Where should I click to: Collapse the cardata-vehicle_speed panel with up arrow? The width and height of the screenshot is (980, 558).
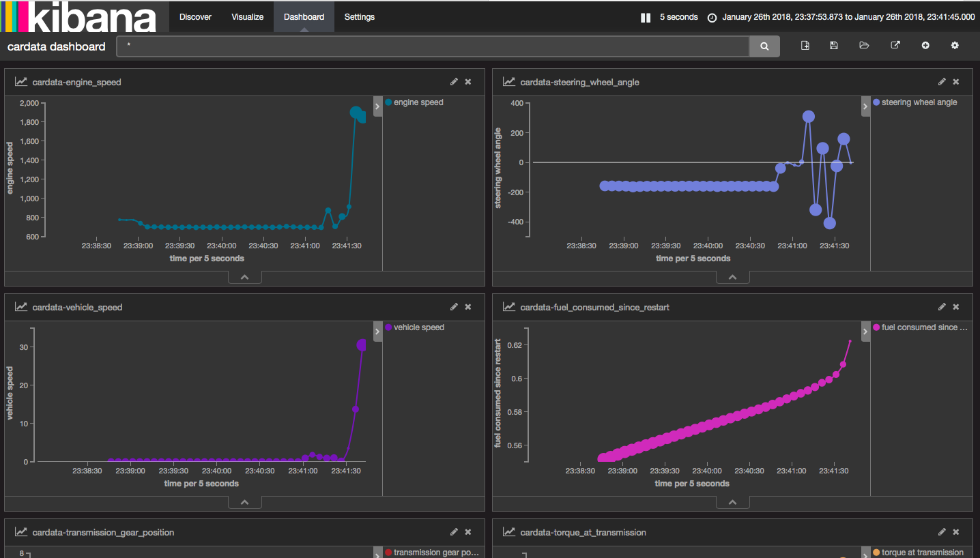(244, 501)
